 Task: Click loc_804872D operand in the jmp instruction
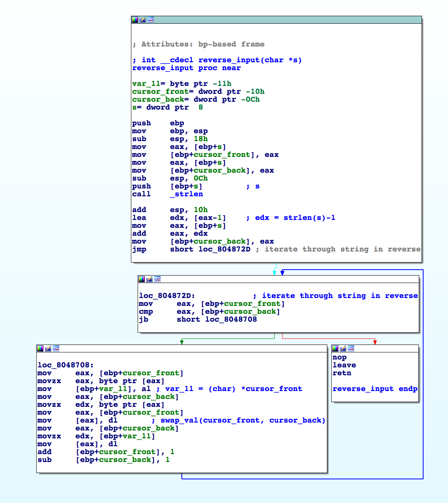pyautogui.click(x=224, y=249)
